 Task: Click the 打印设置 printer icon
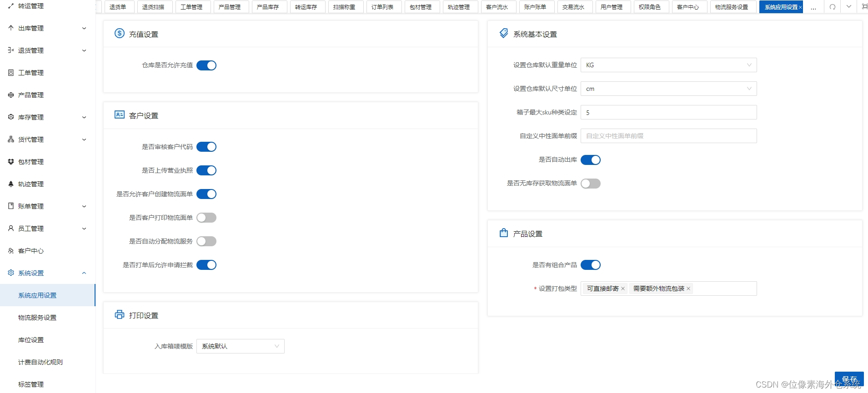[x=120, y=314]
